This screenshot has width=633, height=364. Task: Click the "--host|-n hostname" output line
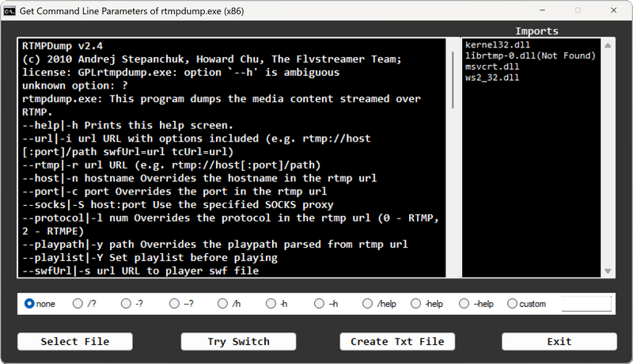(x=199, y=178)
